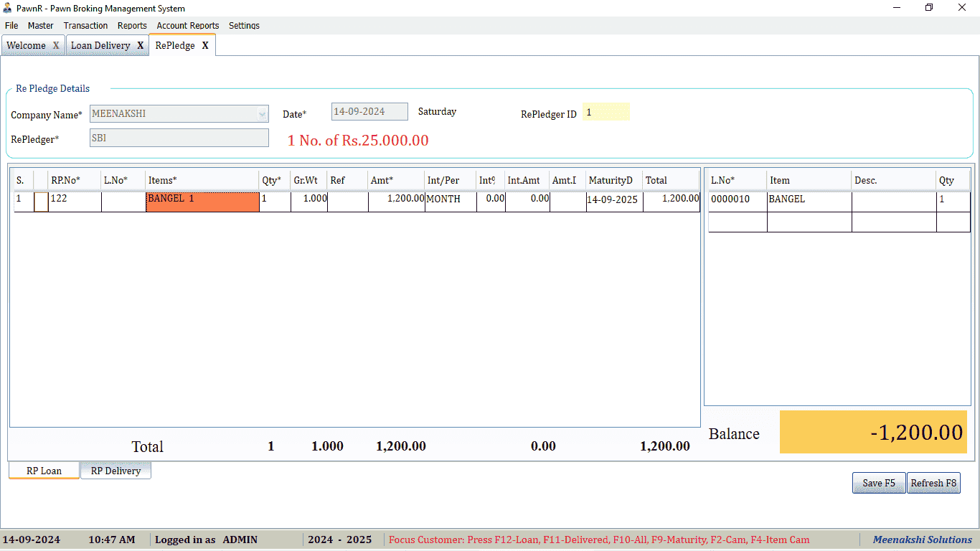Switch to the RP Delivery tab
The image size is (980, 551).
(116, 471)
